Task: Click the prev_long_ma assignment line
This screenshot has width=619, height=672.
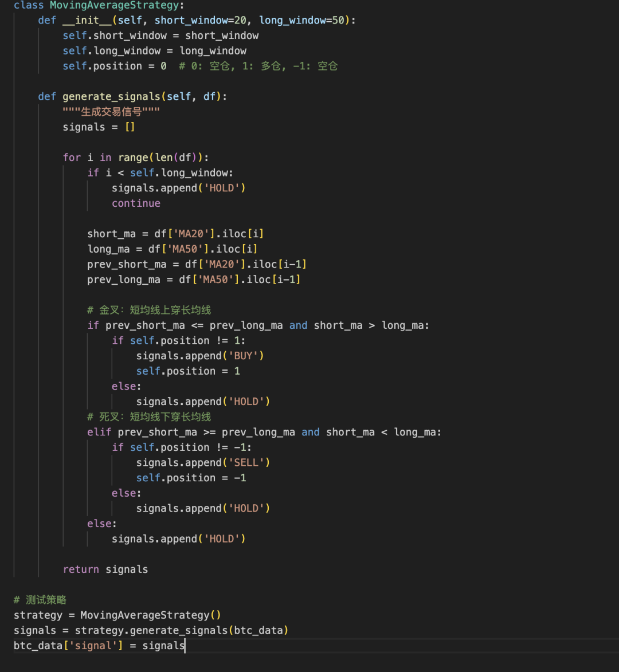Action: [x=194, y=280]
